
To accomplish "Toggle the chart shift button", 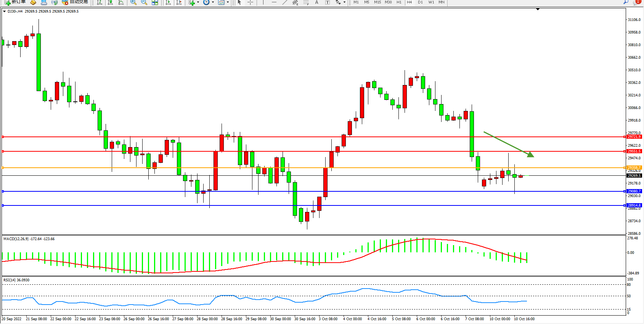I will (x=178, y=2).
